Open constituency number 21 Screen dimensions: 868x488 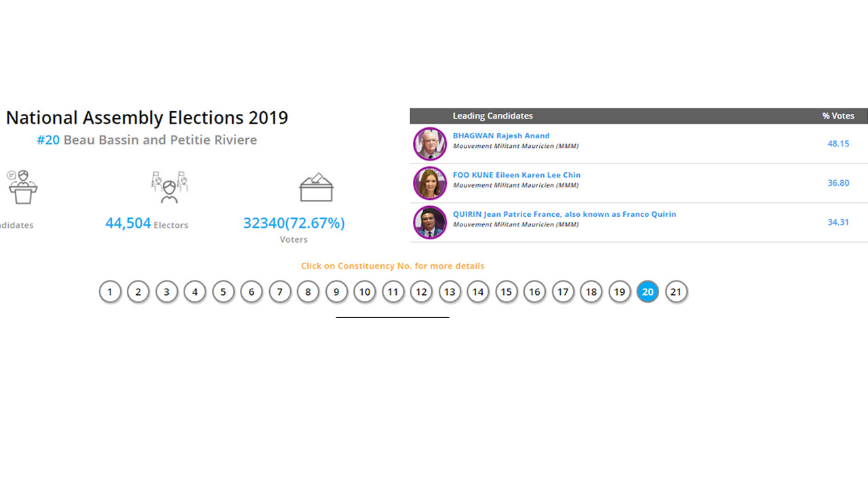[x=676, y=292]
